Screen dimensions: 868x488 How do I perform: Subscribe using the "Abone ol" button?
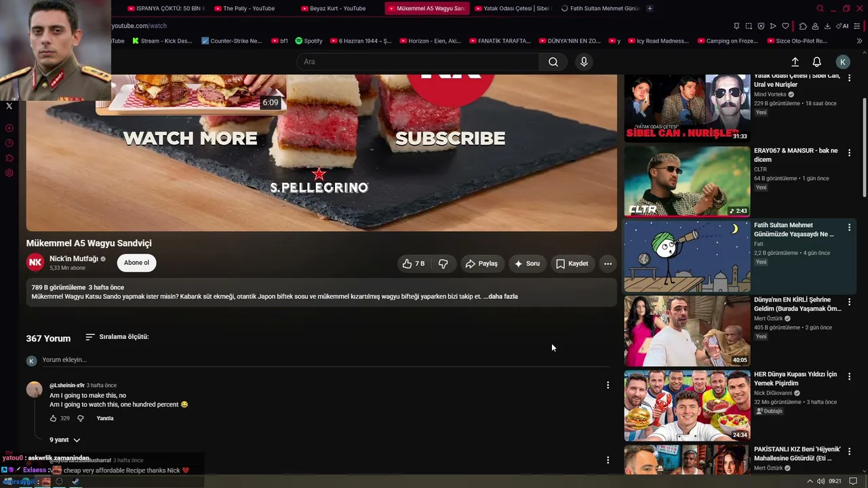click(x=136, y=263)
